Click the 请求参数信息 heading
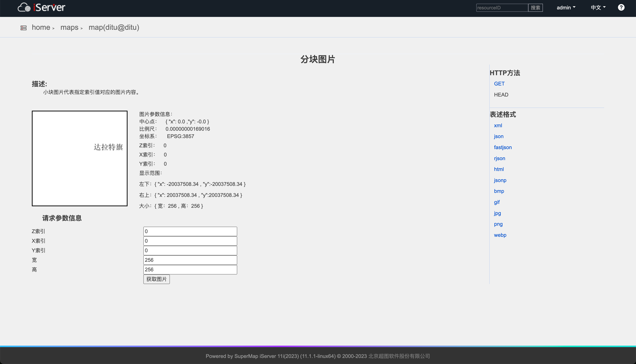Screen dimensions: 636x364 click(x=62, y=218)
